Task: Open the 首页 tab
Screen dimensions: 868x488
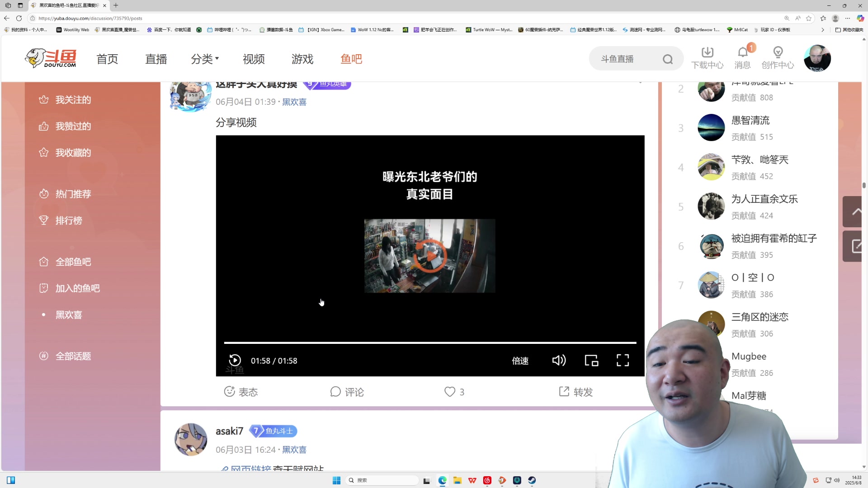Action: pos(107,59)
